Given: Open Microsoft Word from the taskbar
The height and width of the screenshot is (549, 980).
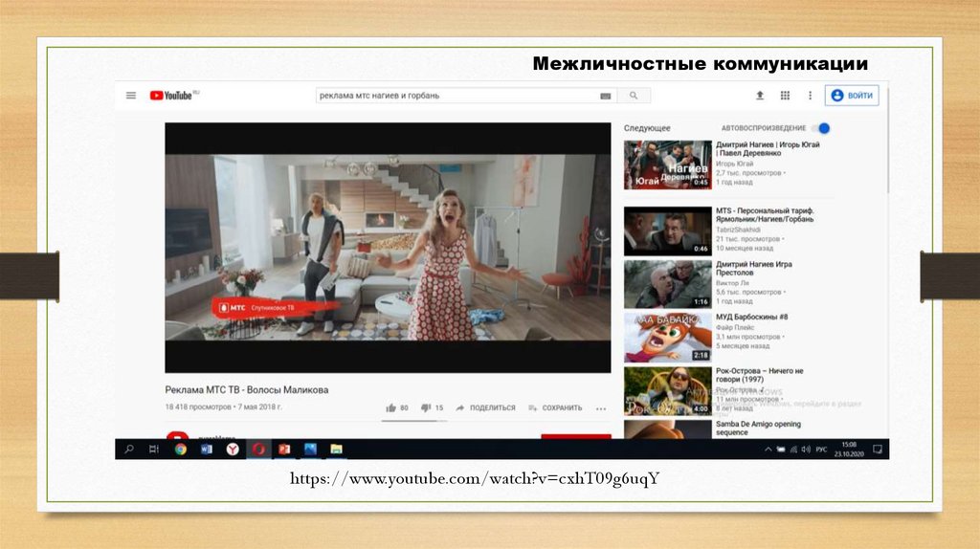Looking at the screenshot, I should 207,450.
